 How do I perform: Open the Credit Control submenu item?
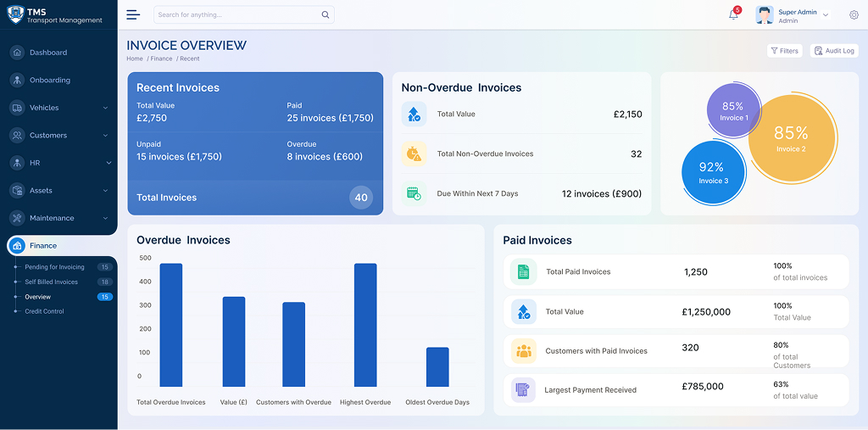coord(44,311)
